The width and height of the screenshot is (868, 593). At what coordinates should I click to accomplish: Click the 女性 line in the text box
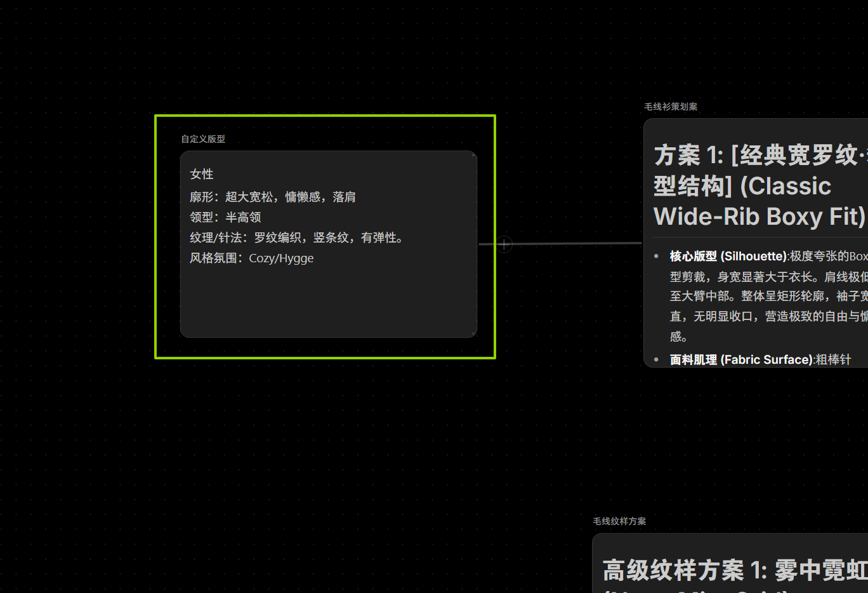pos(202,174)
